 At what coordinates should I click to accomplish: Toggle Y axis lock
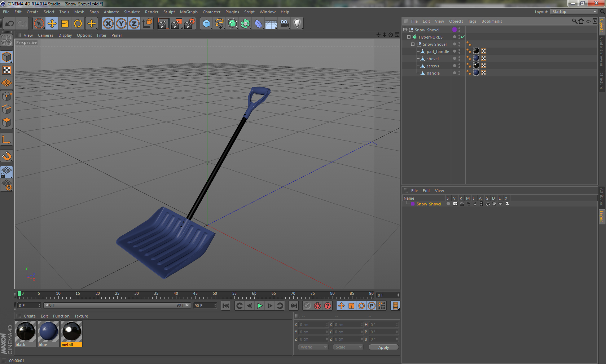(121, 24)
